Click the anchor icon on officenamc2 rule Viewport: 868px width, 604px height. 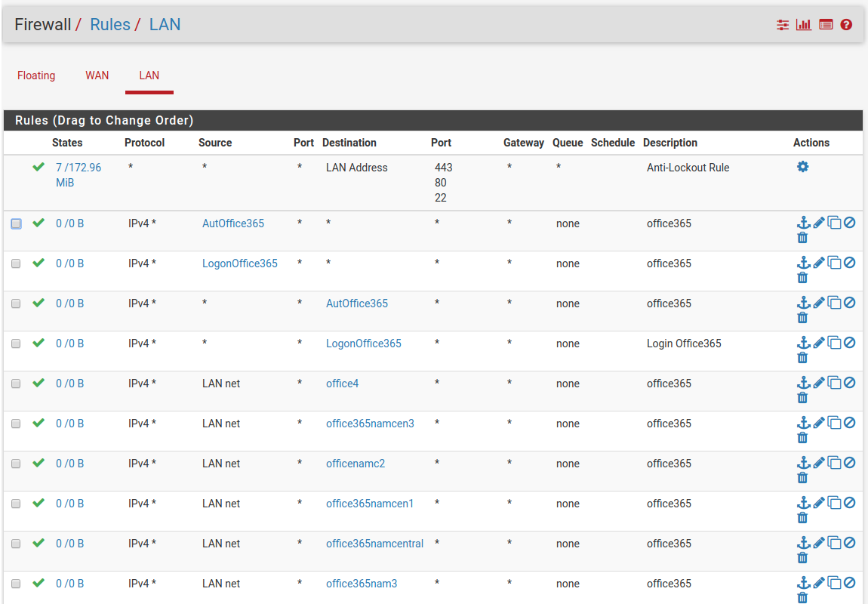pos(803,463)
